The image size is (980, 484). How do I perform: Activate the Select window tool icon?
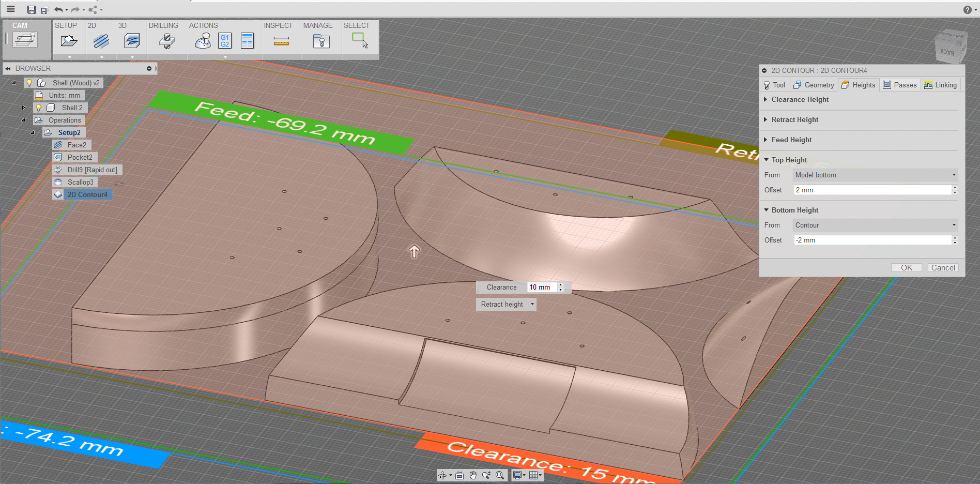(x=360, y=40)
